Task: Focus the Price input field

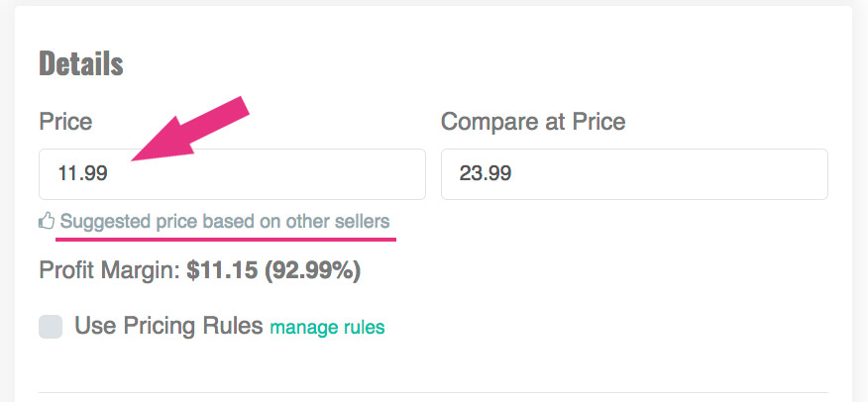Action: (268, 174)
